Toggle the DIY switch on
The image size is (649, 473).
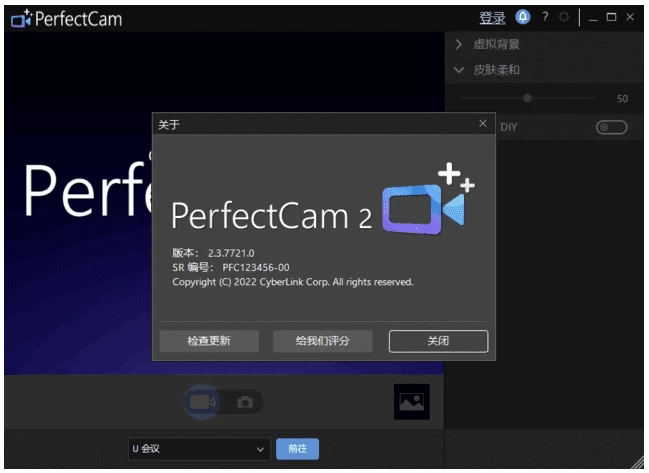point(610,127)
